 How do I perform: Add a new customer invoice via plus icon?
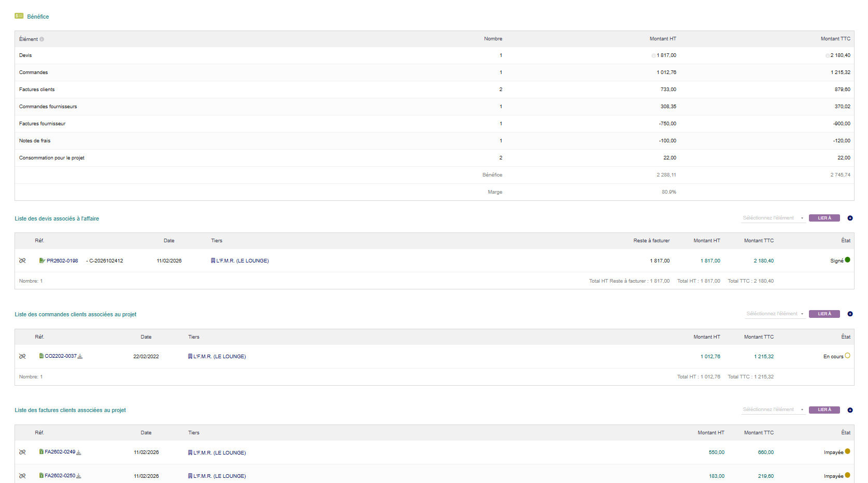click(850, 410)
